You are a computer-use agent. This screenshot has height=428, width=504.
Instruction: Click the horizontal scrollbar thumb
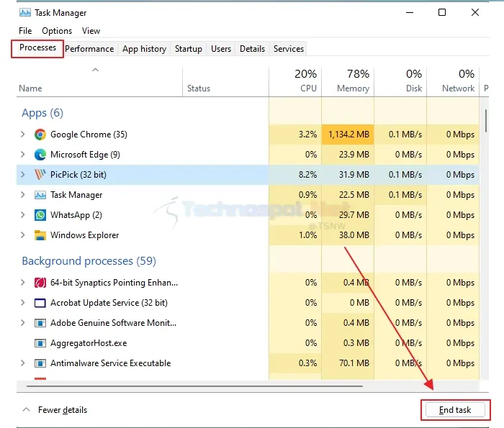tap(195, 386)
